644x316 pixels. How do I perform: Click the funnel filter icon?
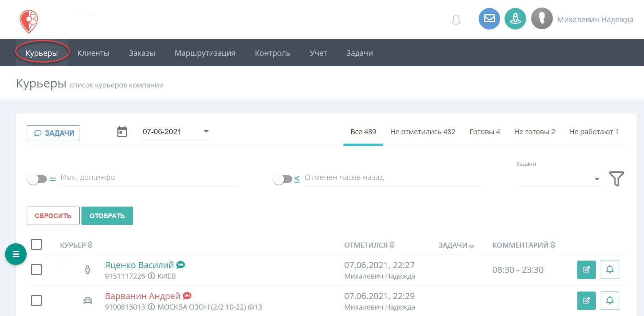point(617,179)
